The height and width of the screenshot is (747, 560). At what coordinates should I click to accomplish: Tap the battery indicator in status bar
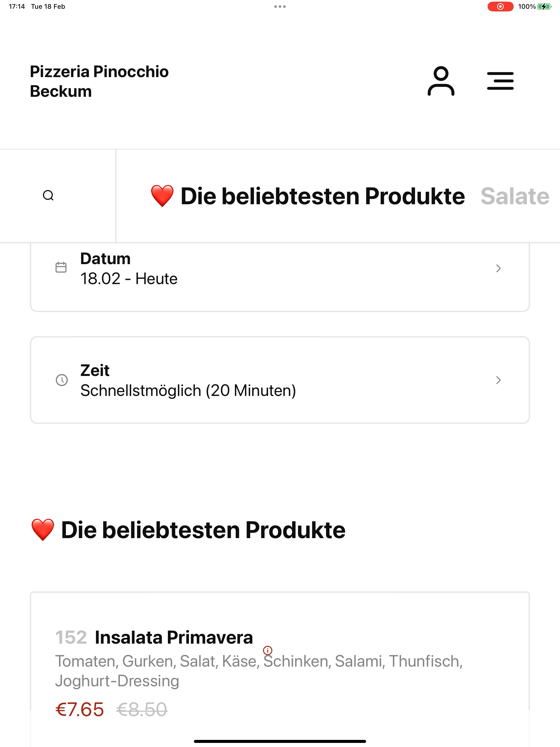[544, 6]
